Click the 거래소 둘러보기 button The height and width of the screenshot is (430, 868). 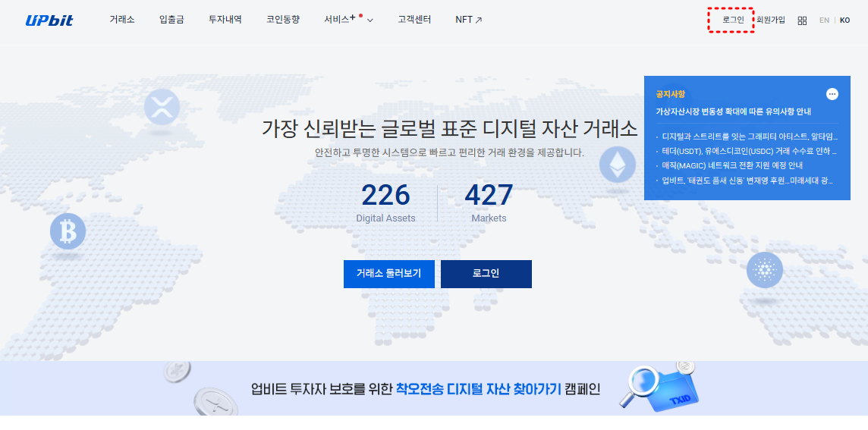tap(388, 274)
